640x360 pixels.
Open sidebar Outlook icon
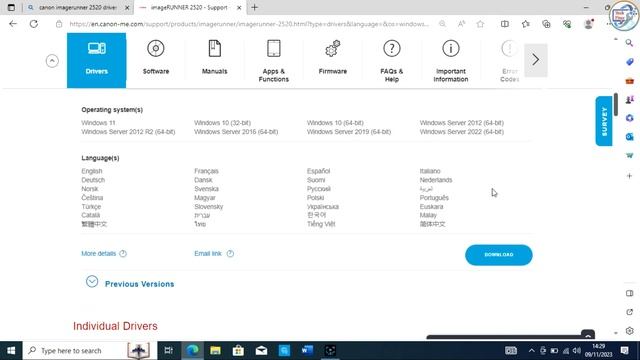[629, 137]
